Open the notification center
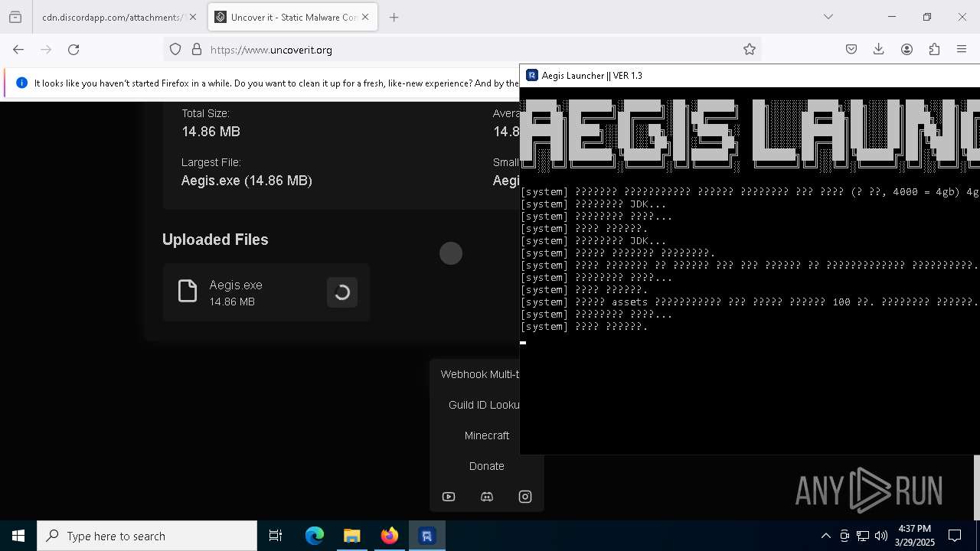 (x=955, y=536)
